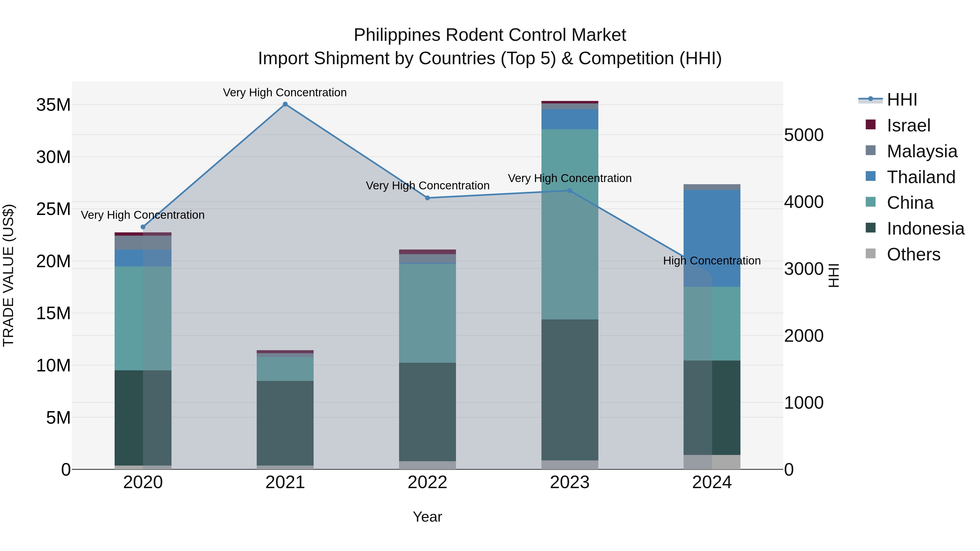Viewport: 980px width, 551px height.
Task: Toggle the Israel legend label
Action: click(x=909, y=125)
